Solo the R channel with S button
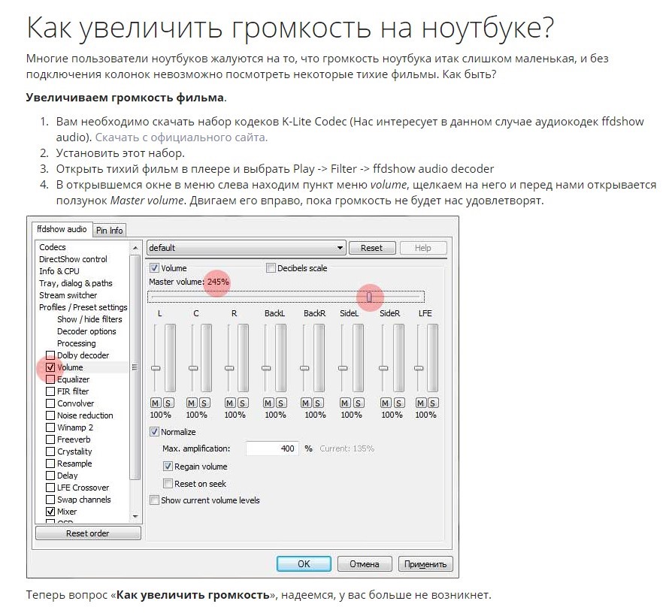 click(x=241, y=403)
